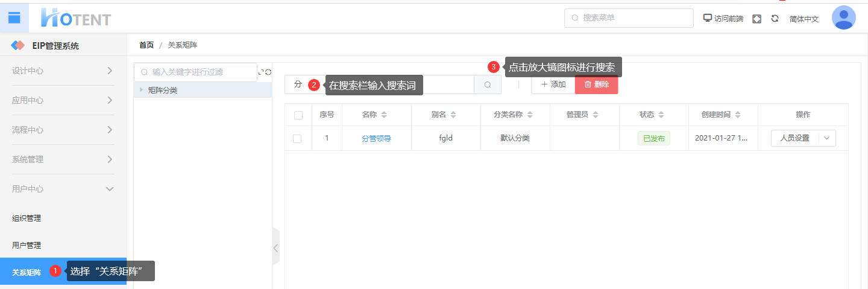Refresh the category tree with circular arrow icon
Viewport: 868px width, 289px height.
(268, 72)
